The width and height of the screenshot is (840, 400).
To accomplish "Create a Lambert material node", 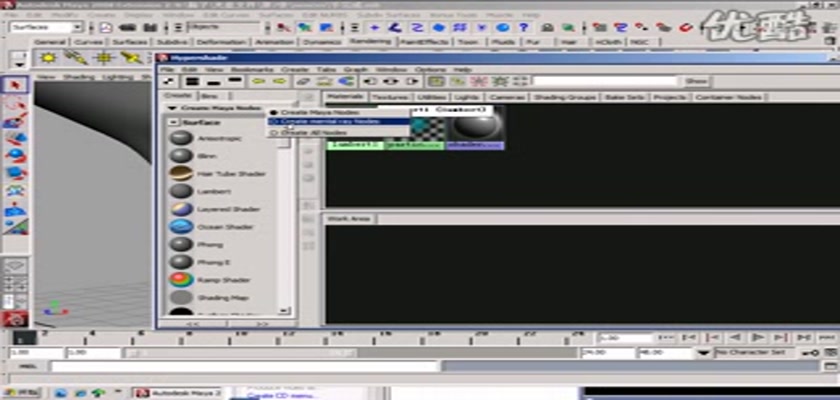I will pos(181,191).
